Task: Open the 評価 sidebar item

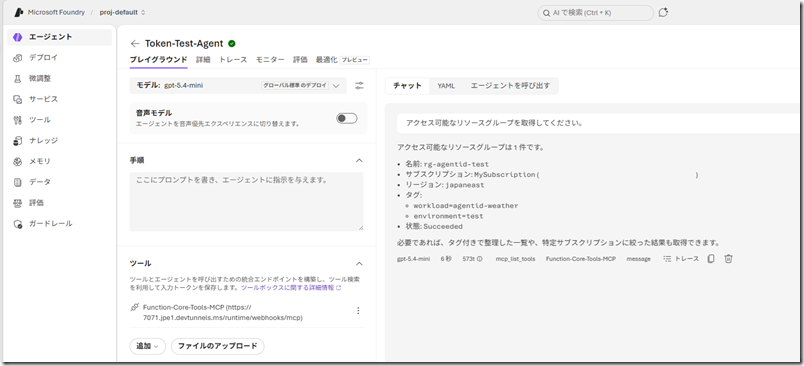Action: (59, 203)
